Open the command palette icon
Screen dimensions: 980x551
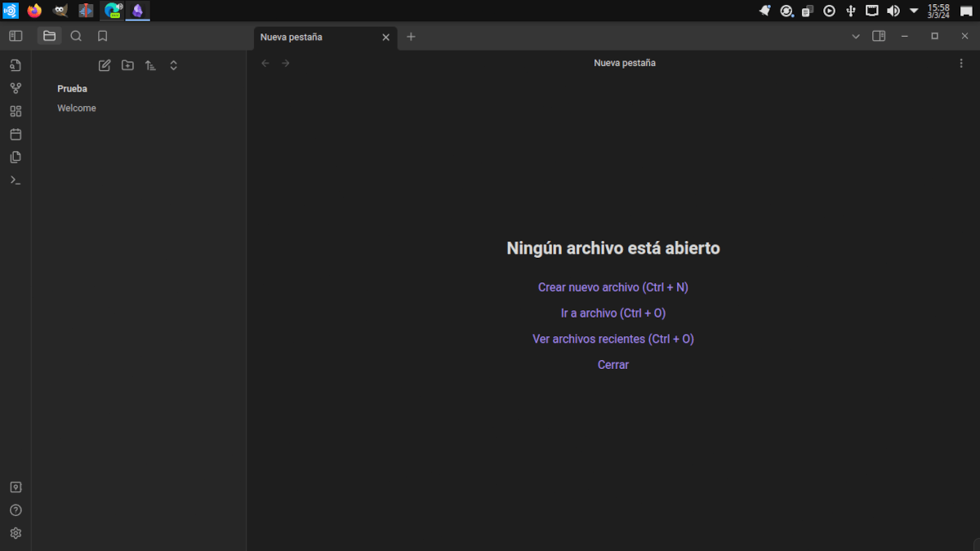click(16, 180)
